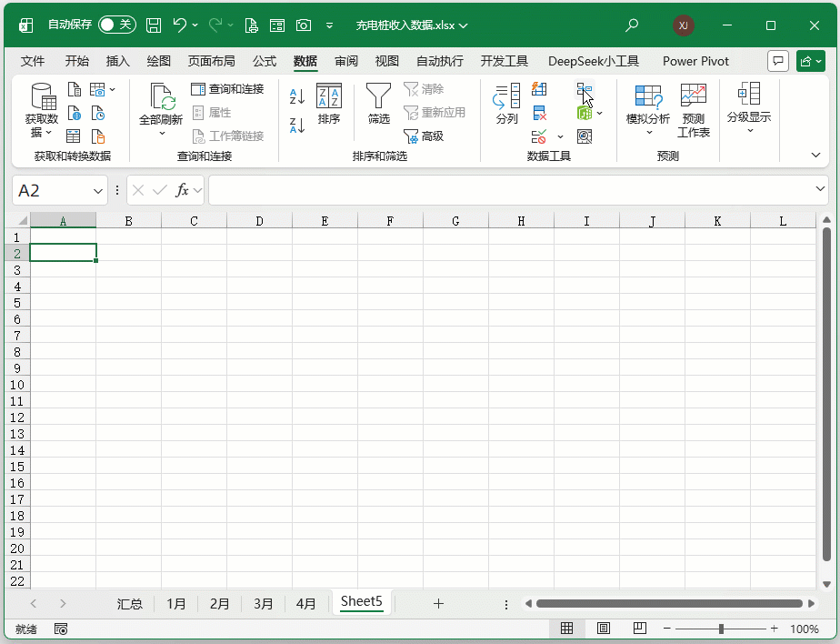Viewport: 840px width, 644px height.
Task: Click the camera screenshot icon in quick access
Action: pos(304,25)
